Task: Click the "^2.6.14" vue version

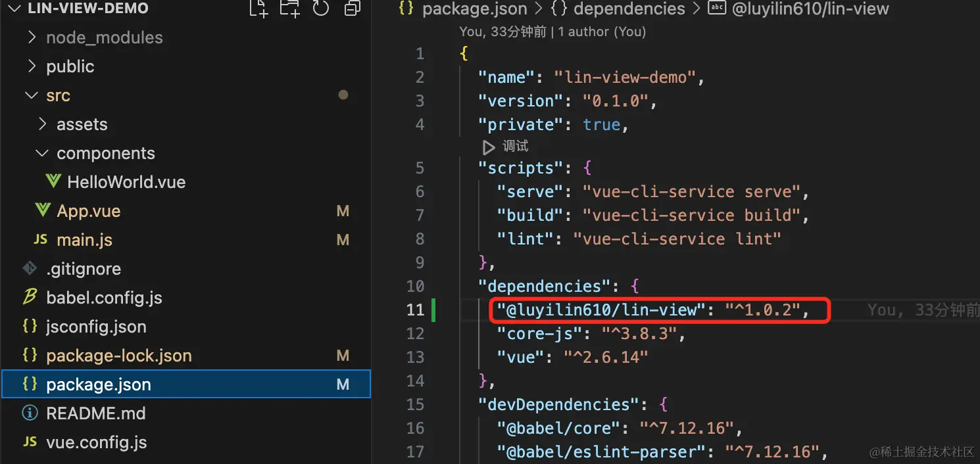Action: tap(606, 358)
